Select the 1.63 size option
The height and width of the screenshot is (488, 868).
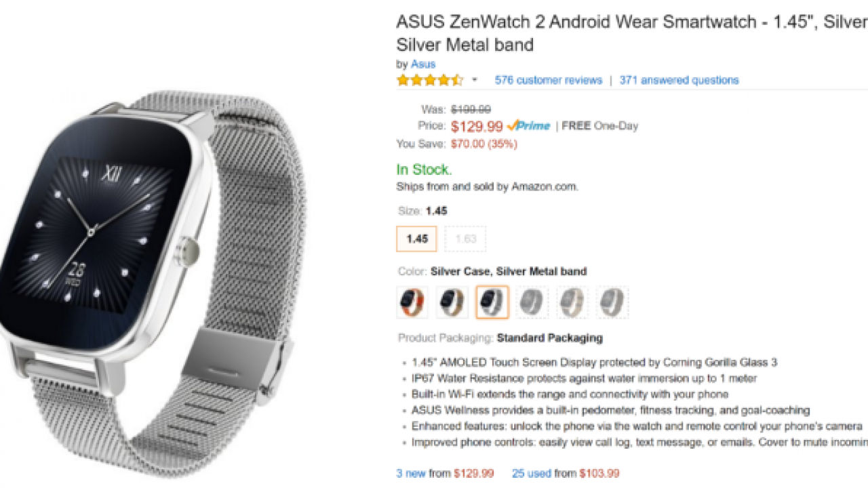click(x=465, y=239)
